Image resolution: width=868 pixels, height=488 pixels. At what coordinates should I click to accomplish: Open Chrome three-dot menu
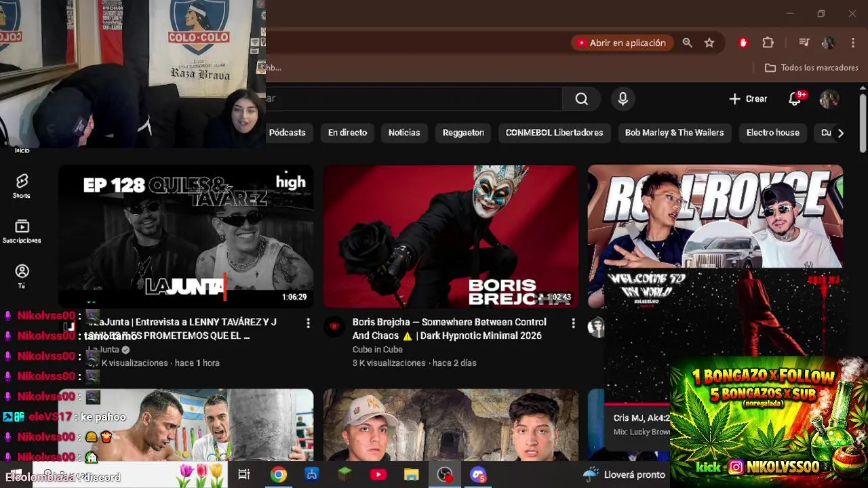[x=852, y=43]
